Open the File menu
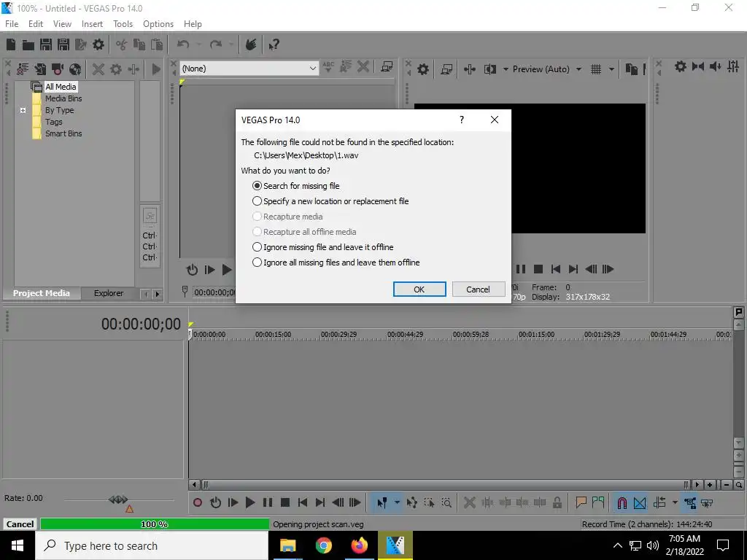The width and height of the screenshot is (747, 560). 12,24
